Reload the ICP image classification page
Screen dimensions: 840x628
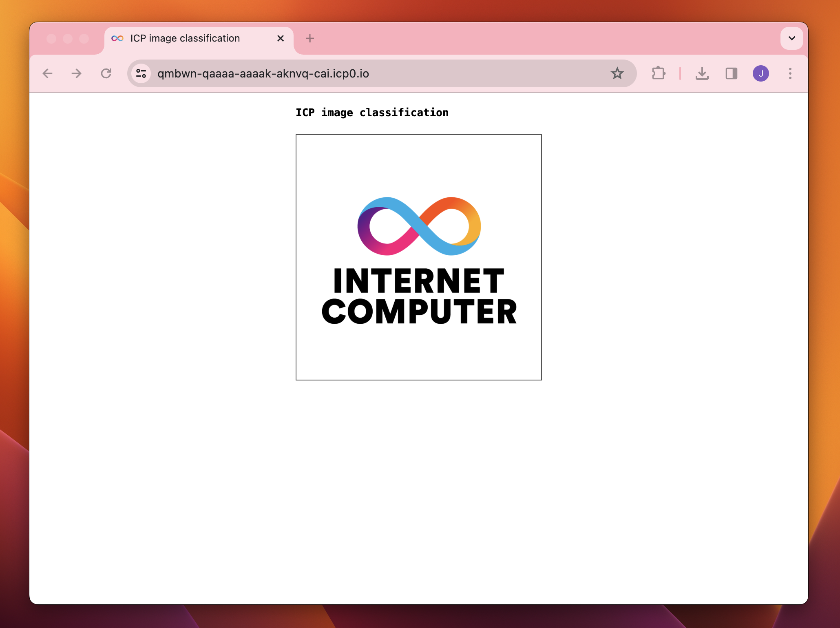pyautogui.click(x=106, y=73)
